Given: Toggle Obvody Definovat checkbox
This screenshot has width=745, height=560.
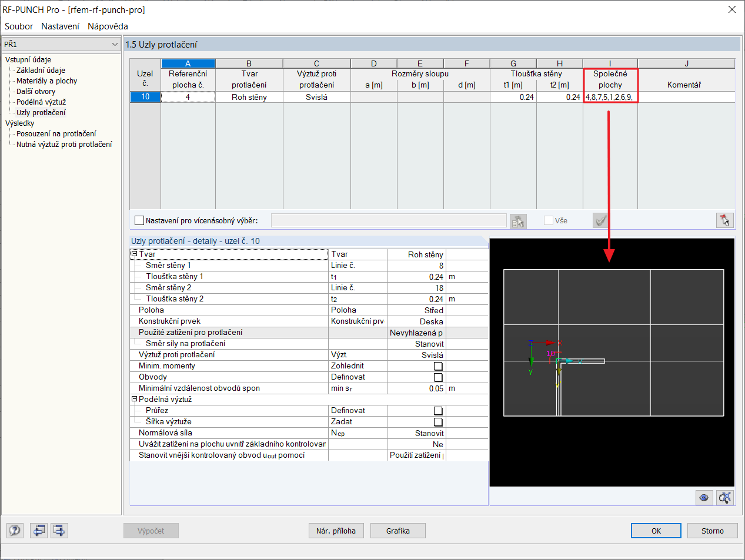Looking at the screenshot, I should pos(438,377).
